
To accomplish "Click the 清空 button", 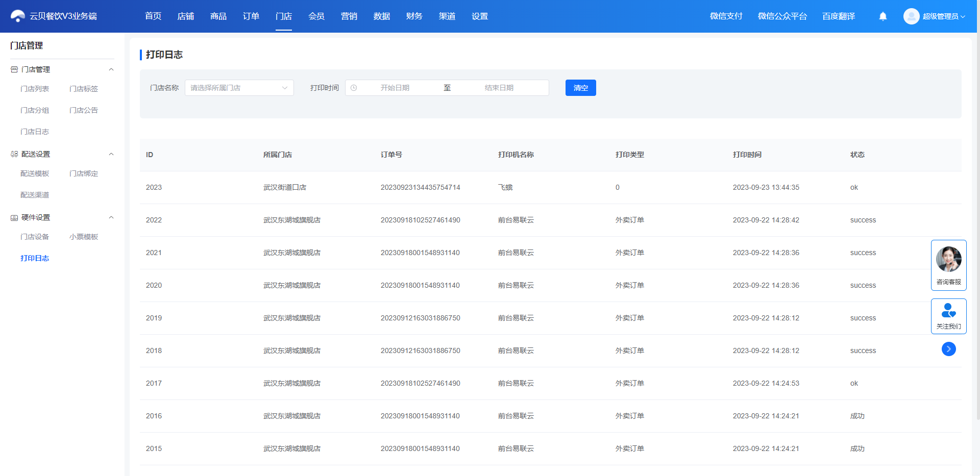I will [581, 88].
